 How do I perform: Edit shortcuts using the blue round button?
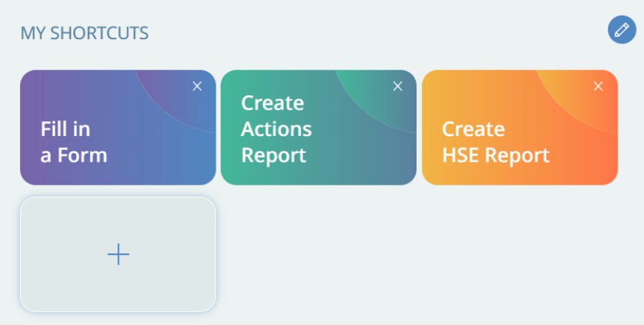622,30
